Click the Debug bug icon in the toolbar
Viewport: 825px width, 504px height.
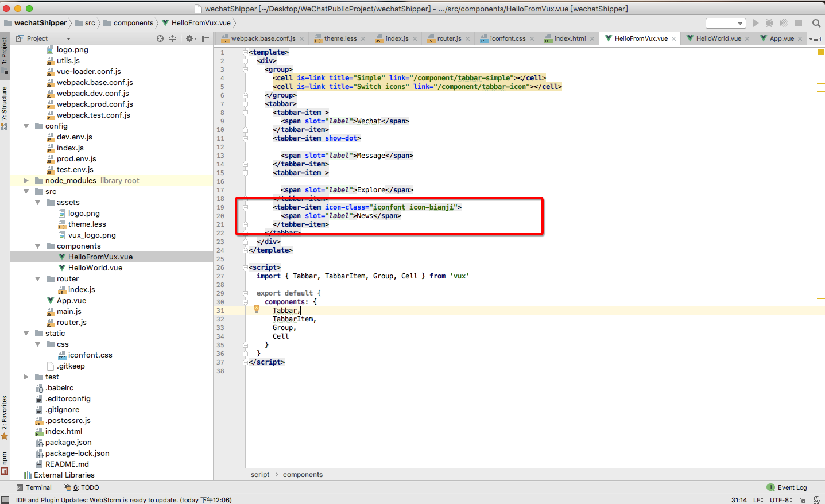(x=770, y=23)
